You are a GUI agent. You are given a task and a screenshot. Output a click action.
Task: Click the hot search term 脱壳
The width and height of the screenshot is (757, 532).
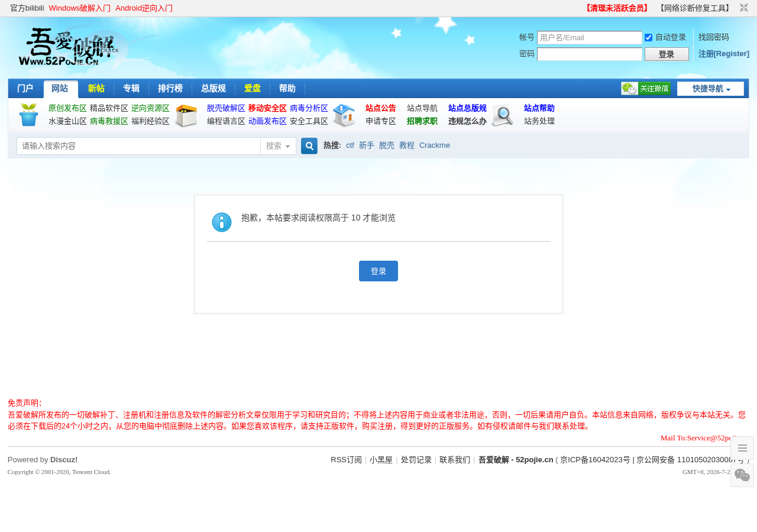pyautogui.click(x=387, y=145)
